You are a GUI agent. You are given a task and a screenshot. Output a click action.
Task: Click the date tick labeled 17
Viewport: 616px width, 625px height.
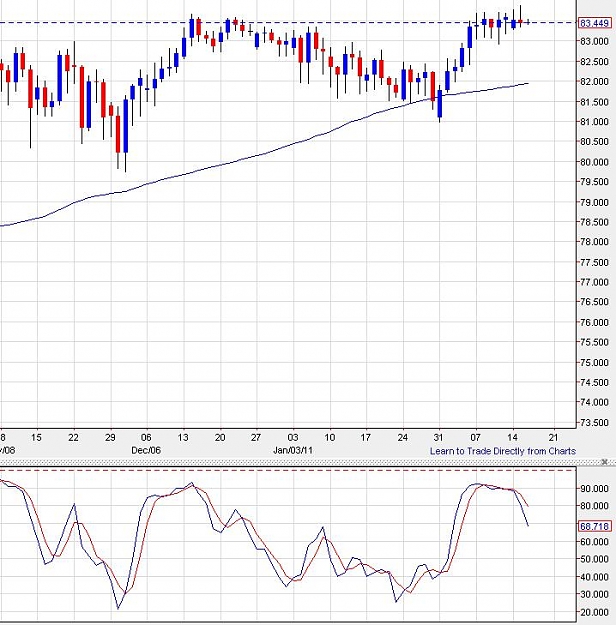[366, 438]
